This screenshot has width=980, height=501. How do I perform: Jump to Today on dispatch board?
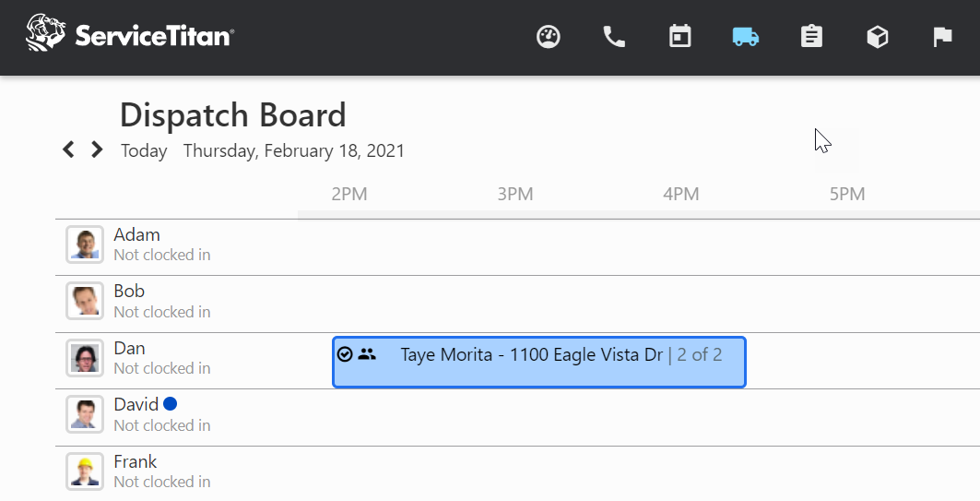(x=144, y=150)
